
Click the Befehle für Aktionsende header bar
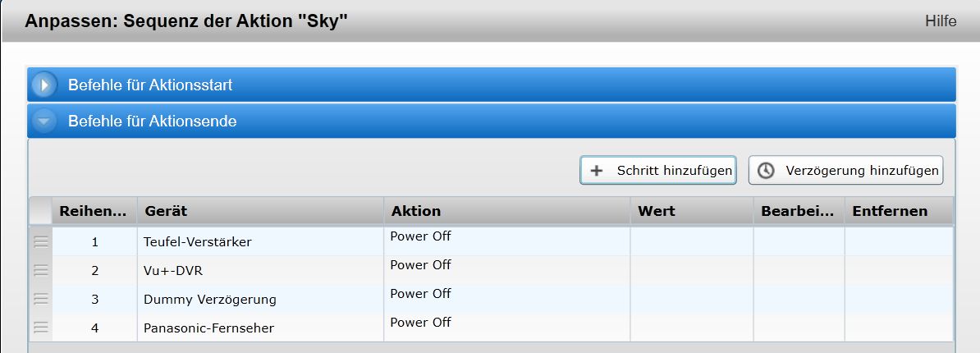point(492,121)
